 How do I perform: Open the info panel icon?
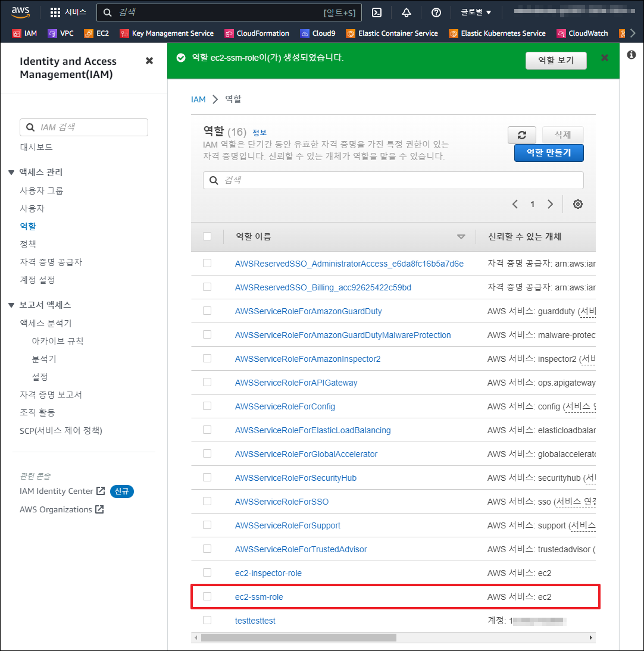(632, 55)
